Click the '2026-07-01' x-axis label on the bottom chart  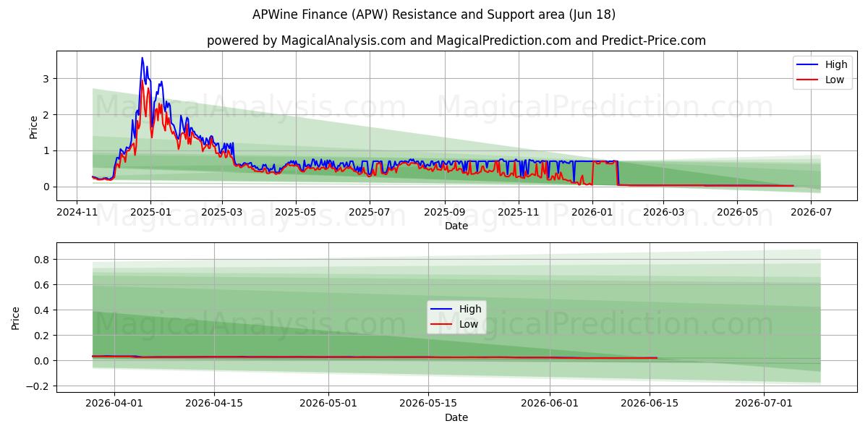point(764,404)
